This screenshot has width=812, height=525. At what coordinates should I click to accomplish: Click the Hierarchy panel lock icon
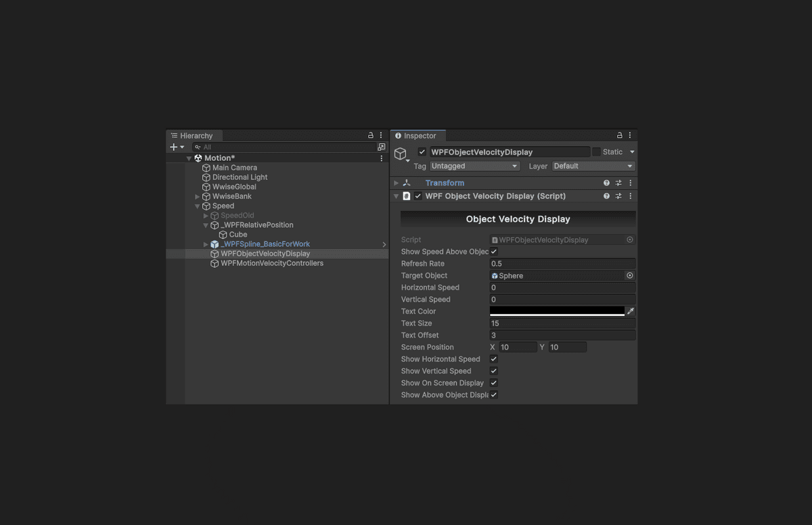pyautogui.click(x=370, y=135)
